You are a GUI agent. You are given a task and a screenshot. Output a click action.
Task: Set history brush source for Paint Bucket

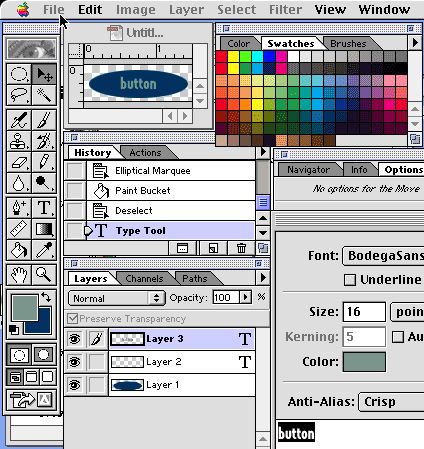tap(75, 191)
